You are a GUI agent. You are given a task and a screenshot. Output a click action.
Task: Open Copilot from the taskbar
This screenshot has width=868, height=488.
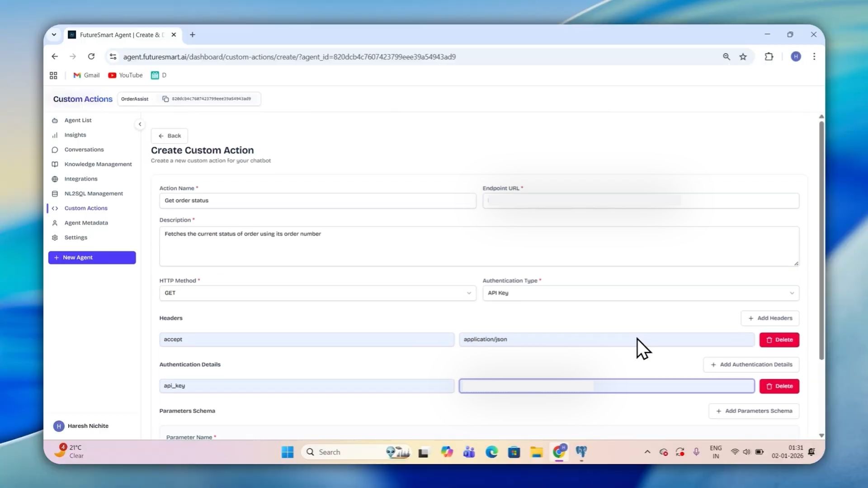447,452
